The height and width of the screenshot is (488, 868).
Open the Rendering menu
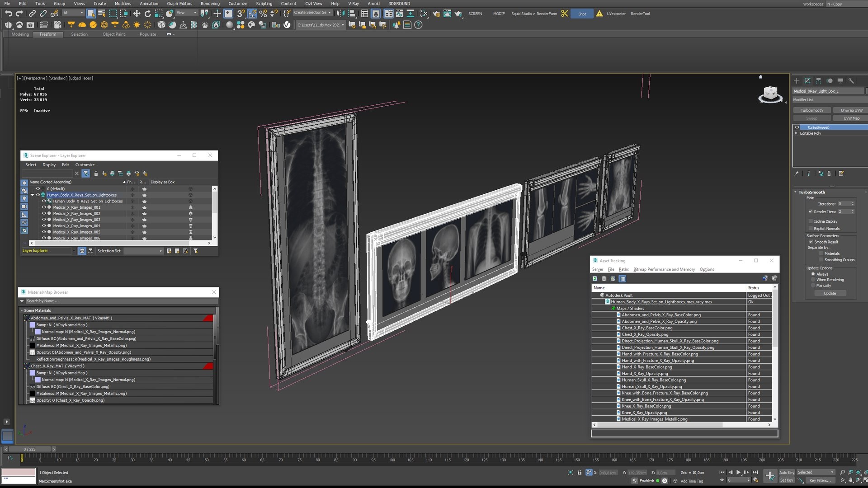pos(210,4)
